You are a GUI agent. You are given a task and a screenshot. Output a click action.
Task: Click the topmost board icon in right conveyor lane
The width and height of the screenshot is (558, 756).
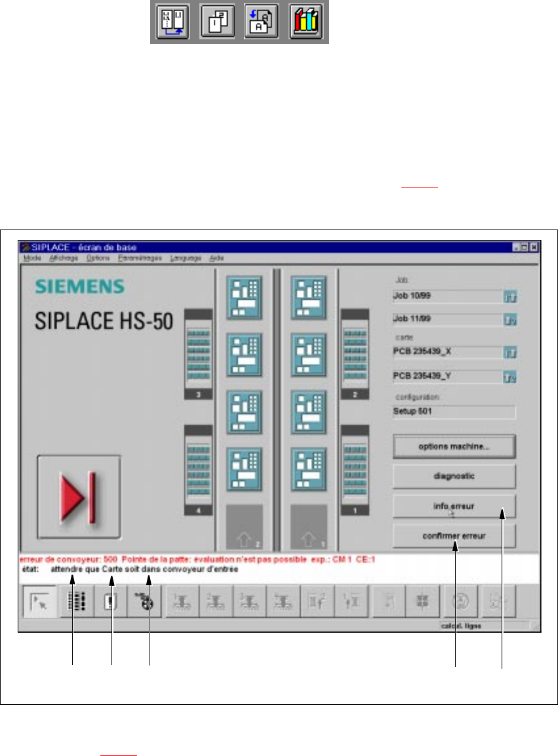(309, 298)
